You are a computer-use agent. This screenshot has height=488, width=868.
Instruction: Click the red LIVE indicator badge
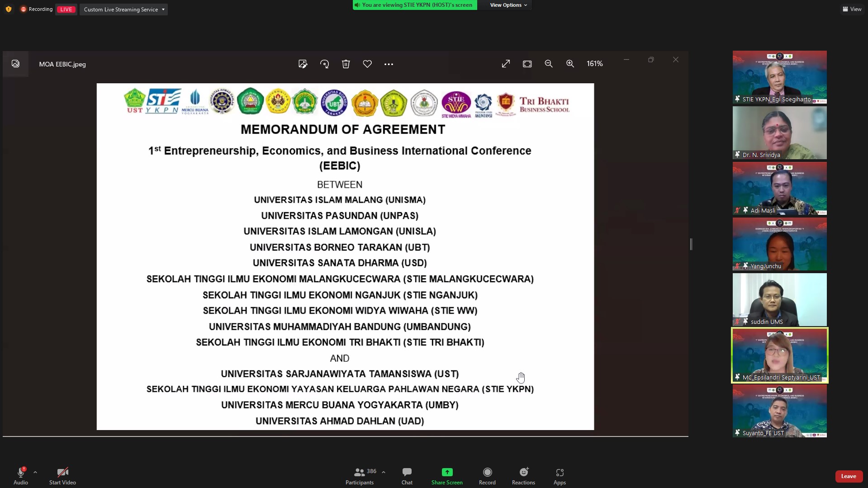(x=66, y=9)
